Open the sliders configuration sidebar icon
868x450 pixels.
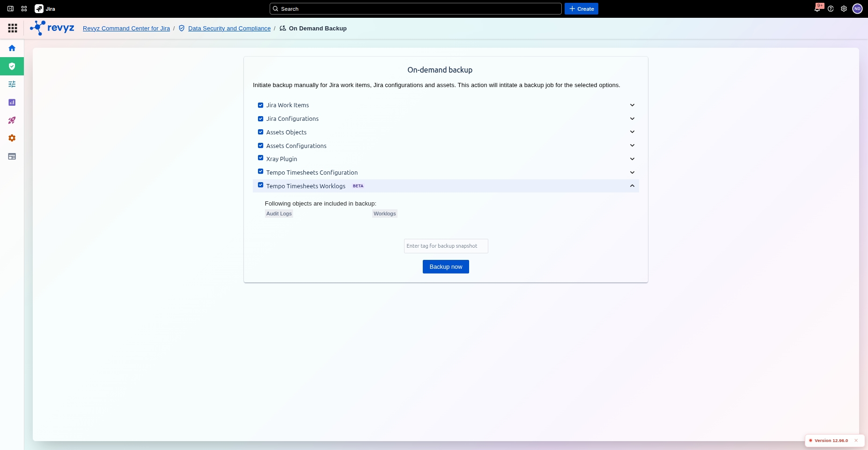click(x=12, y=84)
